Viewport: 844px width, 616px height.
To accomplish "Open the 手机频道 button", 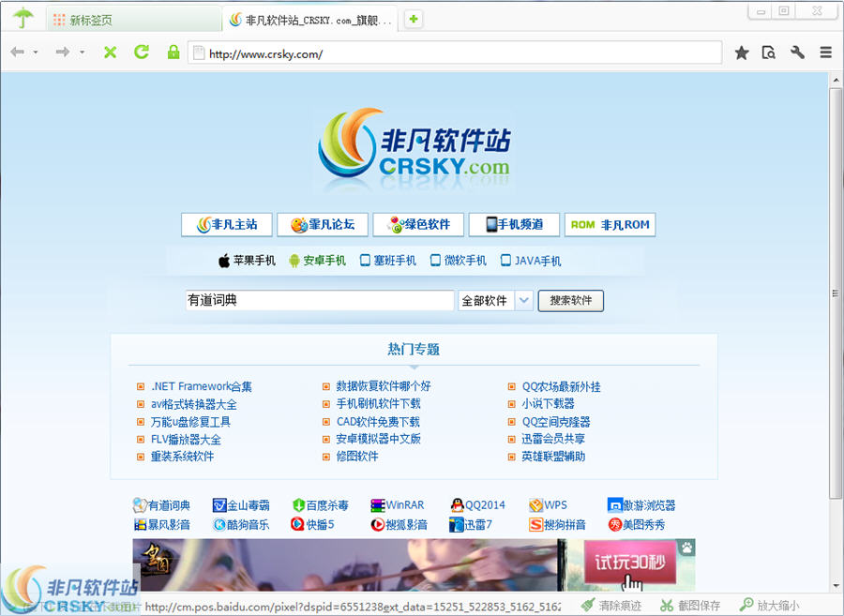I will (x=514, y=225).
